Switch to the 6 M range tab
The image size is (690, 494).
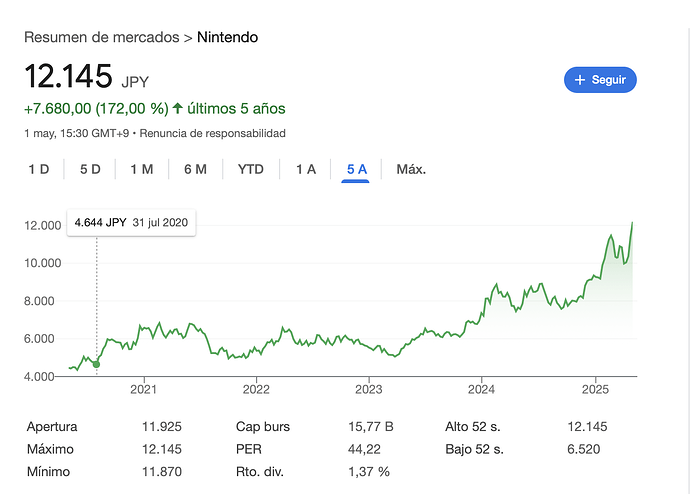[x=195, y=169]
